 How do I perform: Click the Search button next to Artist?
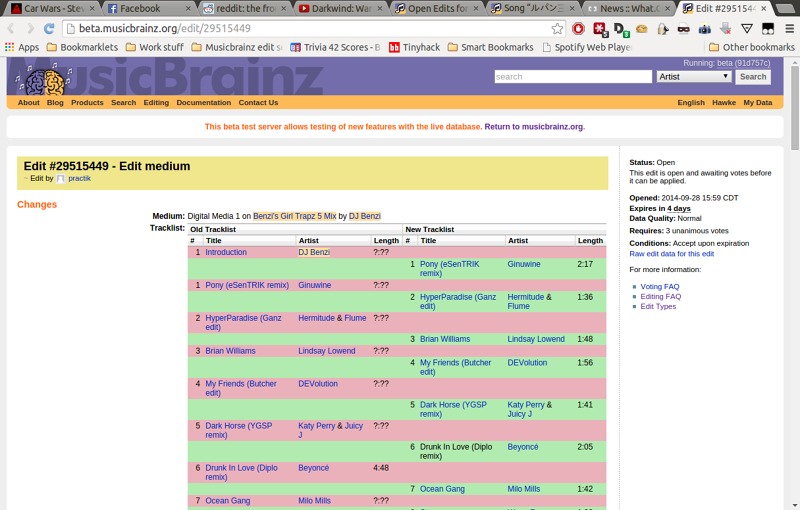tap(753, 76)
